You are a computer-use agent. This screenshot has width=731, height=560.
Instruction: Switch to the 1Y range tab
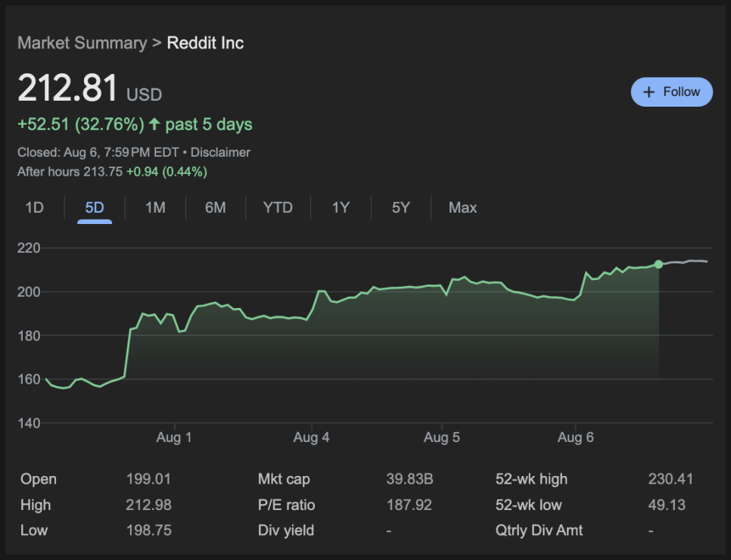[x=341, y=207]
